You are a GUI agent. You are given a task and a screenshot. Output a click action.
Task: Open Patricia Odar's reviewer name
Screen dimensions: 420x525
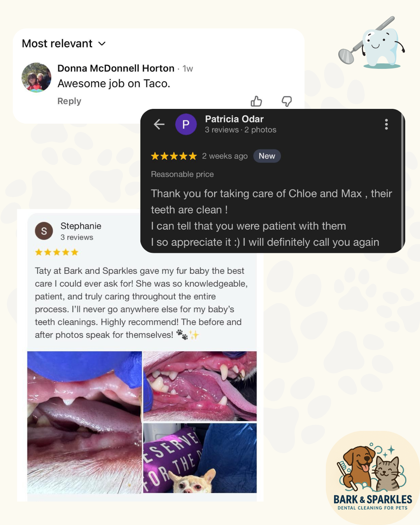point(234,119)
